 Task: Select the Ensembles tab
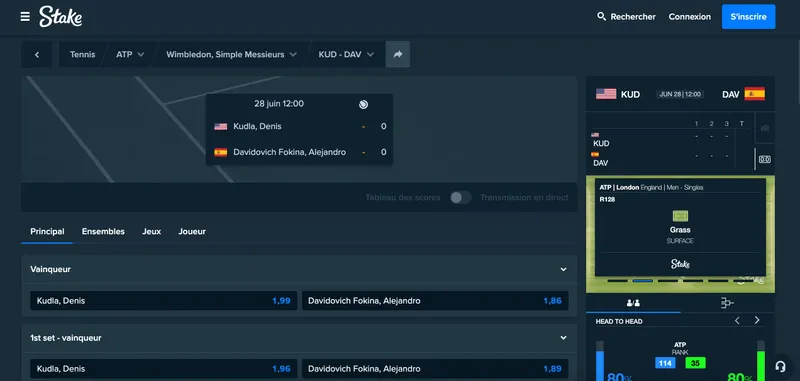pos(103,232)
